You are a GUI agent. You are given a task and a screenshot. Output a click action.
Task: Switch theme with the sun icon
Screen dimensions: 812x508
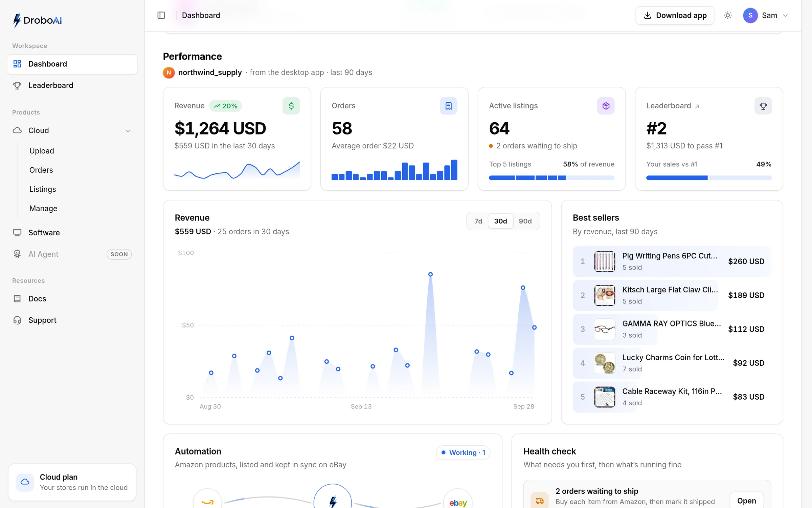click(x=727, y=15)
